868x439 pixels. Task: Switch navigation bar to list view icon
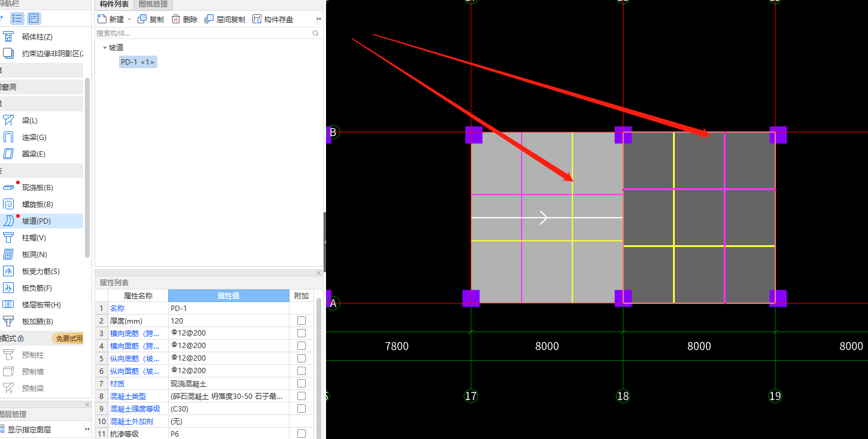(17, 18)
